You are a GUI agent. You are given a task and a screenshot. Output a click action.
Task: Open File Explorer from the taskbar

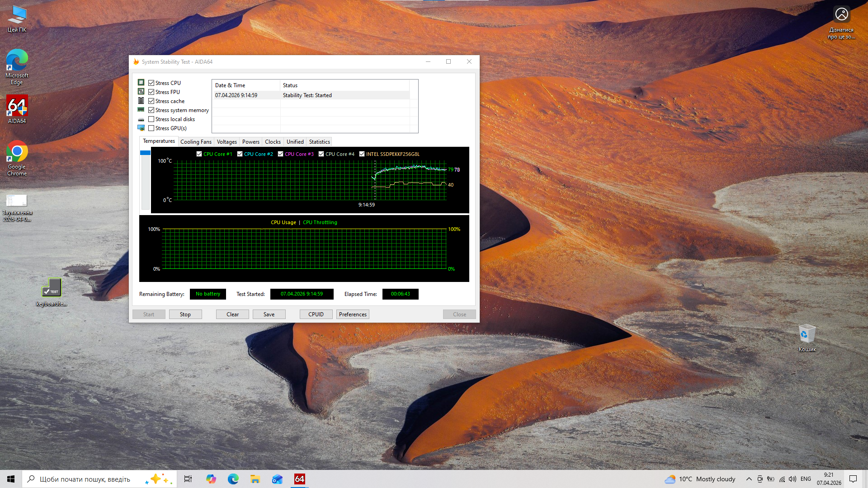(x=255, y=479)
